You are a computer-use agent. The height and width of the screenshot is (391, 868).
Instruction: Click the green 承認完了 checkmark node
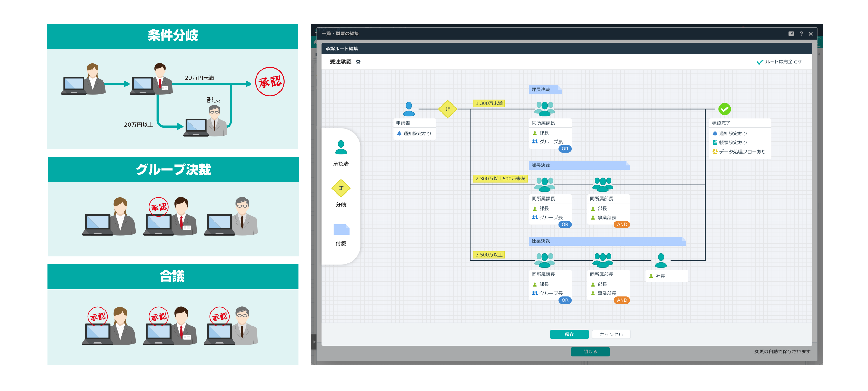(724, 109)
